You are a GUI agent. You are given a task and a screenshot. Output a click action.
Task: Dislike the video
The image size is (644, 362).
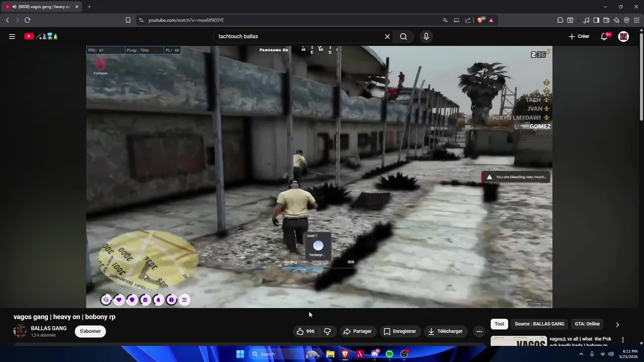point(328,331)
